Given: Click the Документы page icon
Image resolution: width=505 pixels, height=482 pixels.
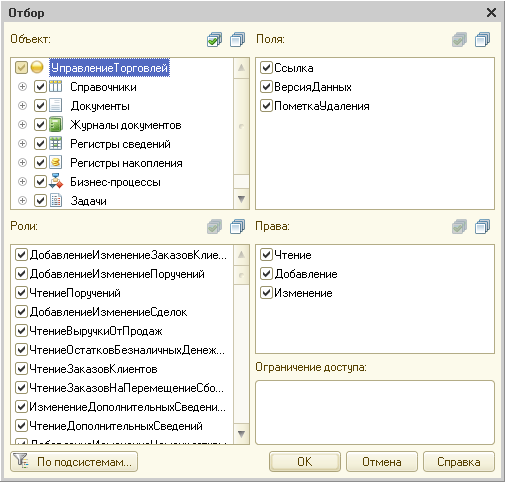Looking at the screenshot, I should click(56, 106).
